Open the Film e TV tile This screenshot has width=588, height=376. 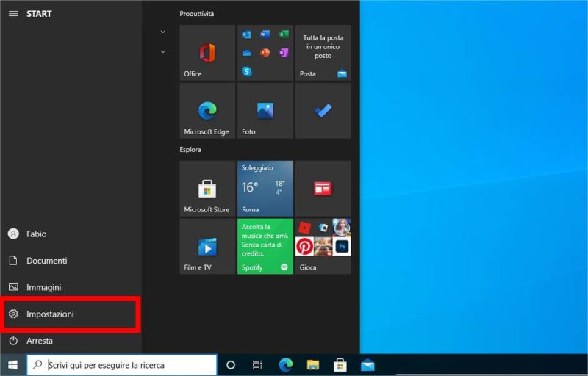click(207, 247)
